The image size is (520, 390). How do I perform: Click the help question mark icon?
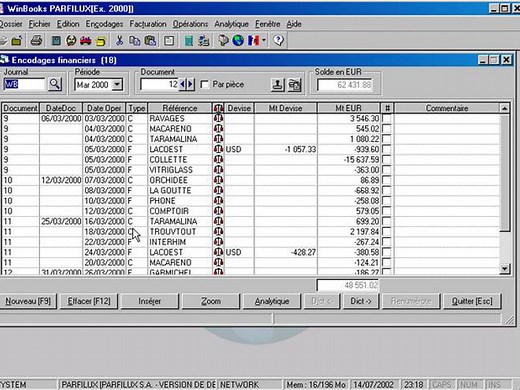(x=278, y=41)
